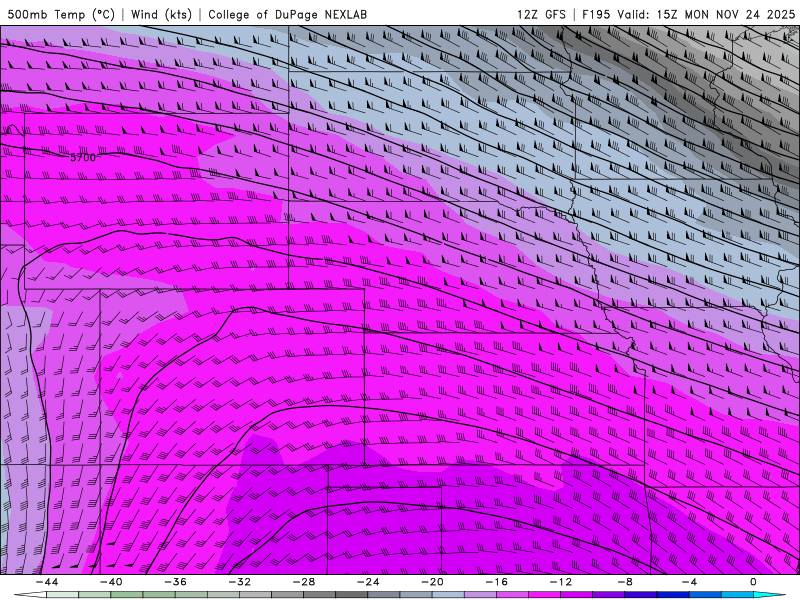800x600 pixels.
Task: Click the '-20' colorbar tick label
Action: tap(433, 582)
